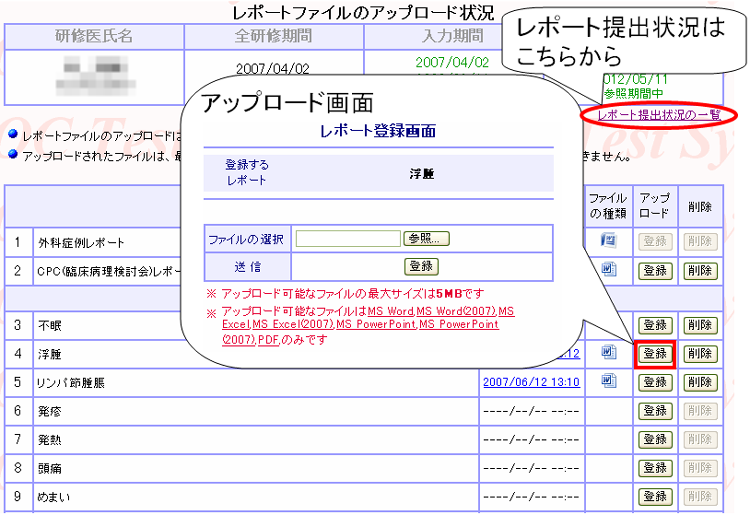Click the 参照... browse button
The image size is (750, 515).
[x=427, y=239]
